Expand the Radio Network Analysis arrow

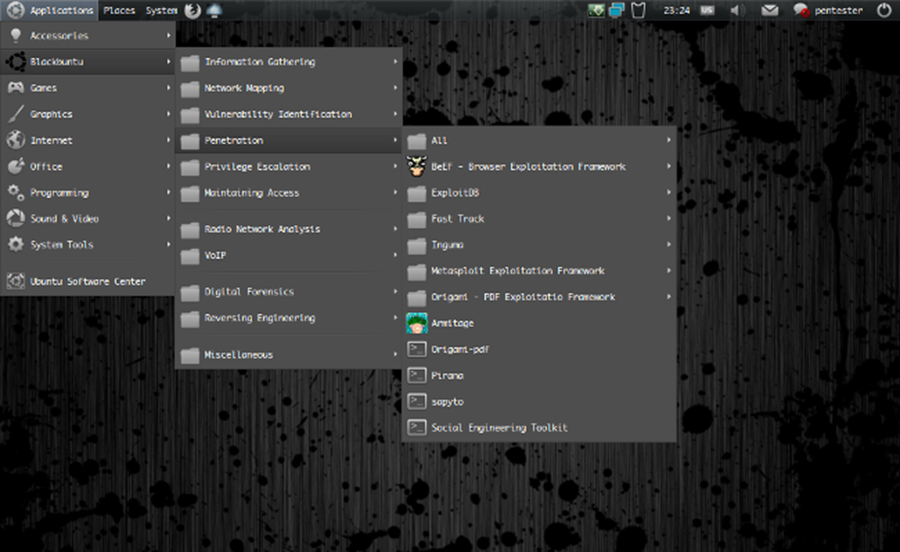coord(395,229)
